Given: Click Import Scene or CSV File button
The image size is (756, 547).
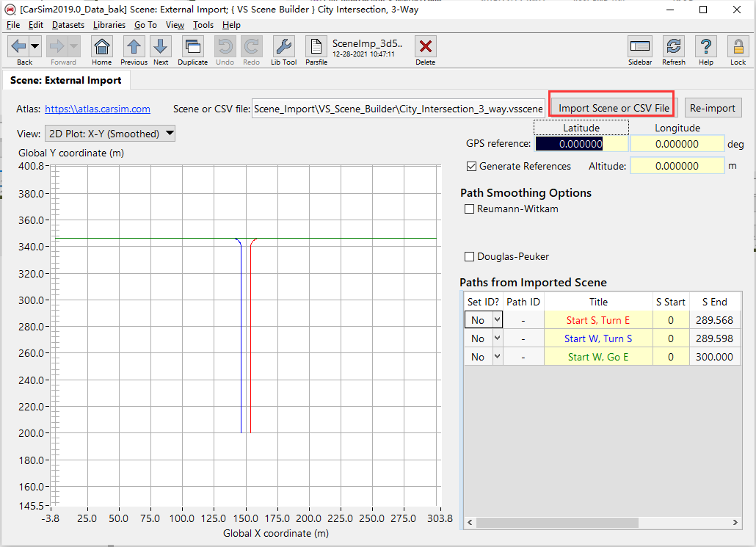Looking at the screenshot, I should [614, 108].
